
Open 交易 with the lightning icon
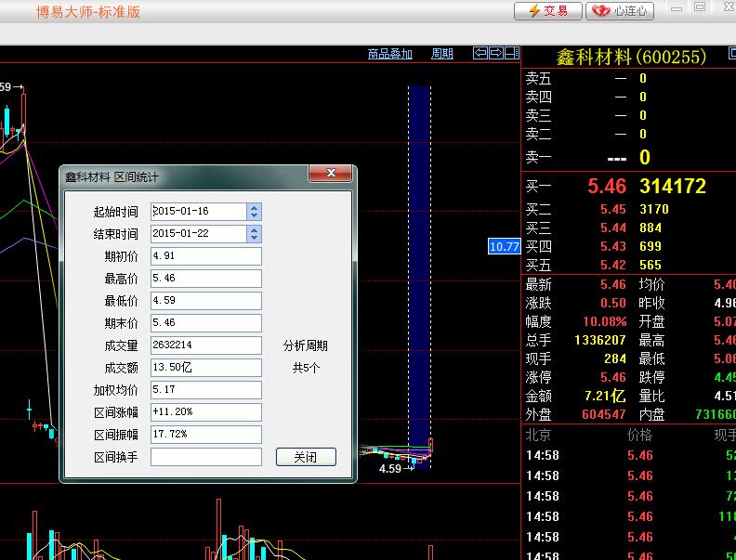[548, 11]
